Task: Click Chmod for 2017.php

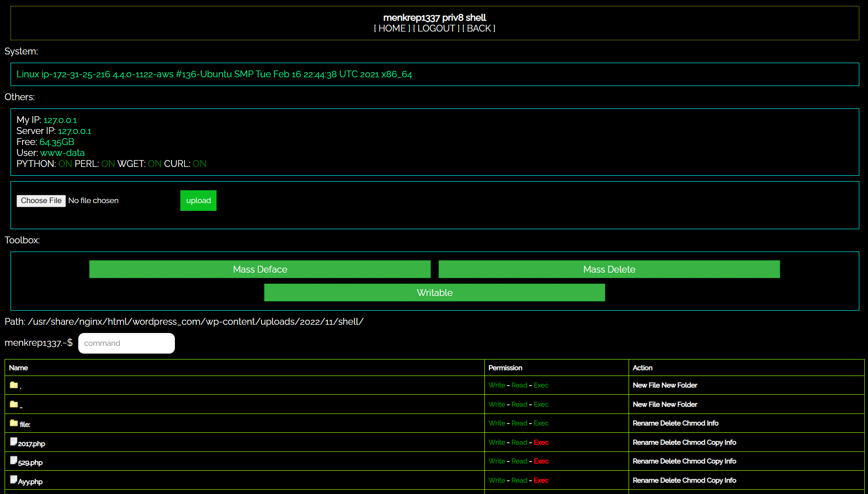Action: coord(694,442)
